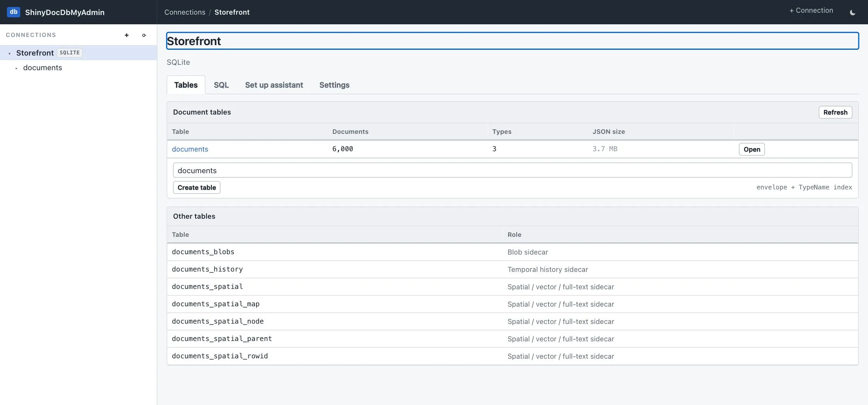Click the ShinyDocDbMyAdmin title
868x405 pixels.
(x=65, y=12)
